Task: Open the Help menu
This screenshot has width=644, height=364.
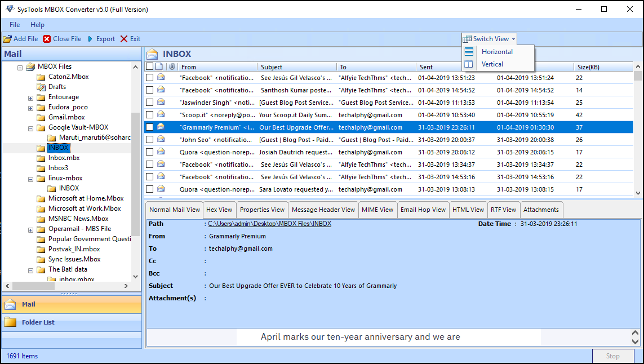Action: coord(37,25)
